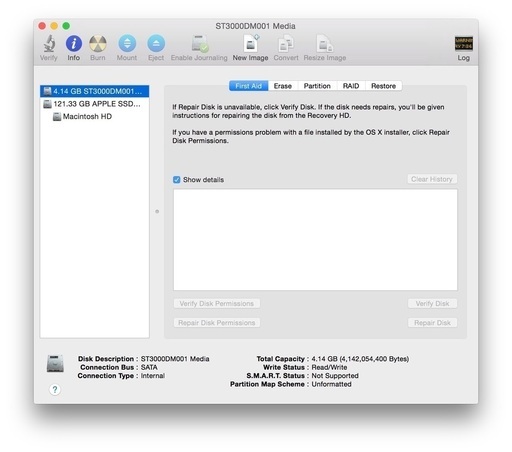Click the green zoom window button

click(66, 26)
